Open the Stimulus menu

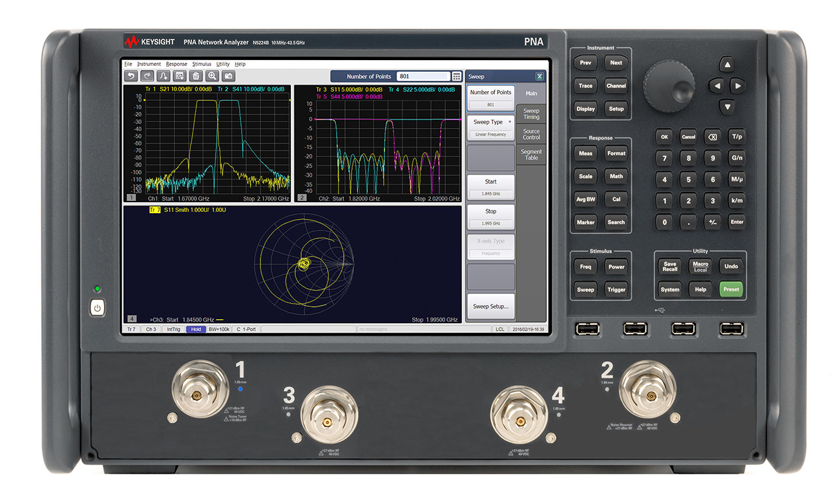(x=201, y=64)
